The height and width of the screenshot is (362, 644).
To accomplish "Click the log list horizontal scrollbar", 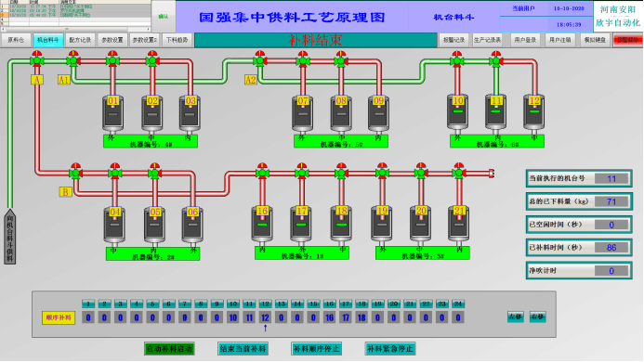I will [x=75, y=29].
